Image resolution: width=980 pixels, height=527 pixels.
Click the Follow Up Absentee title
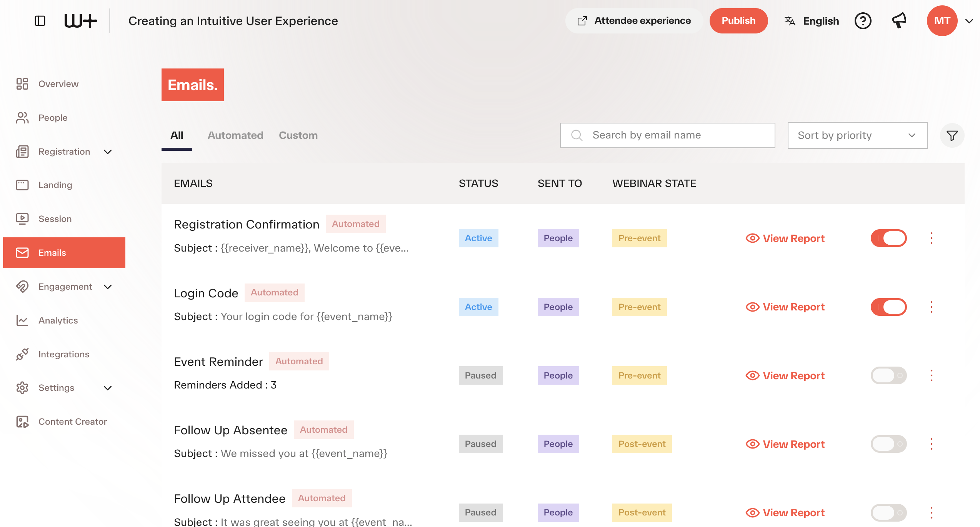tap(231, 430)
